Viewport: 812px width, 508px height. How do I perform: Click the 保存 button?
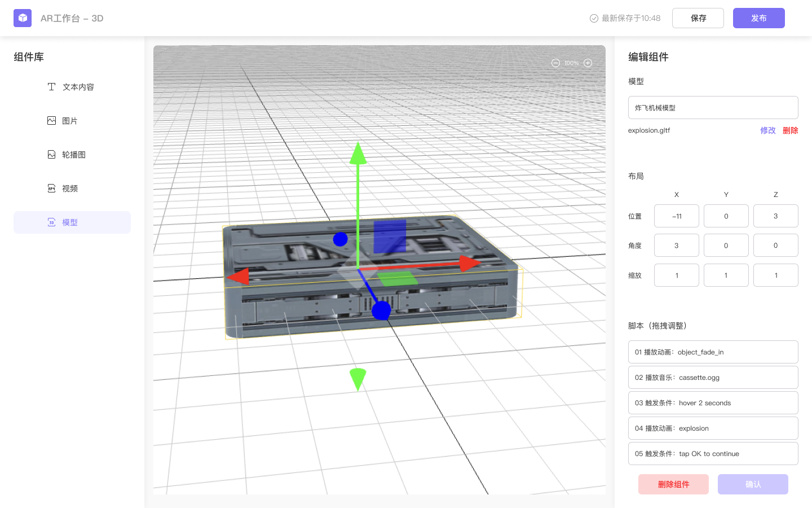[x=698, y=18]
